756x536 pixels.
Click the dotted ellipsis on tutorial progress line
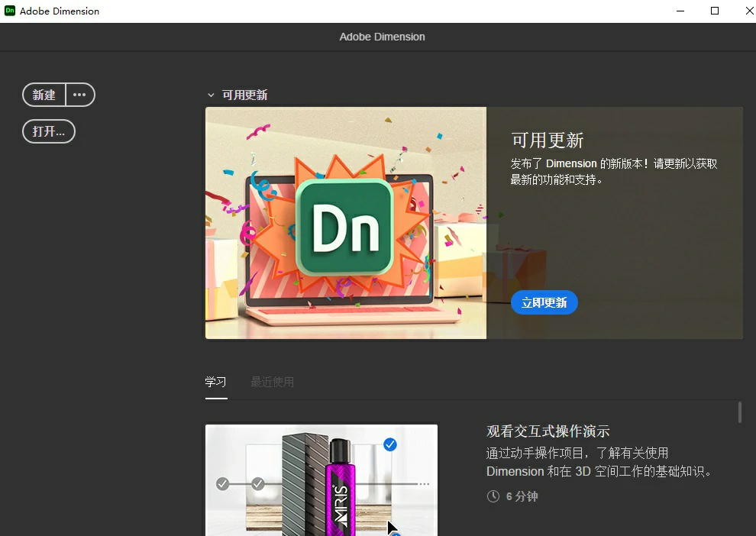(x=423, y=483)
